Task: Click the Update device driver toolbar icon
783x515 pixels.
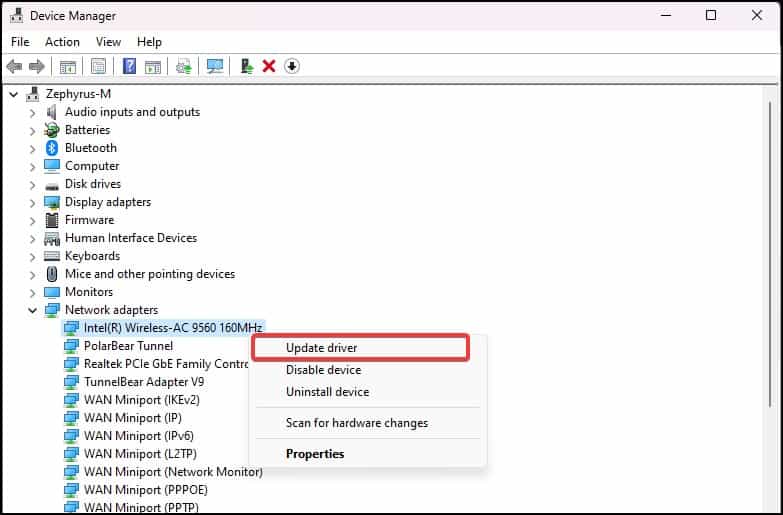Action: (x=184, y=66)
